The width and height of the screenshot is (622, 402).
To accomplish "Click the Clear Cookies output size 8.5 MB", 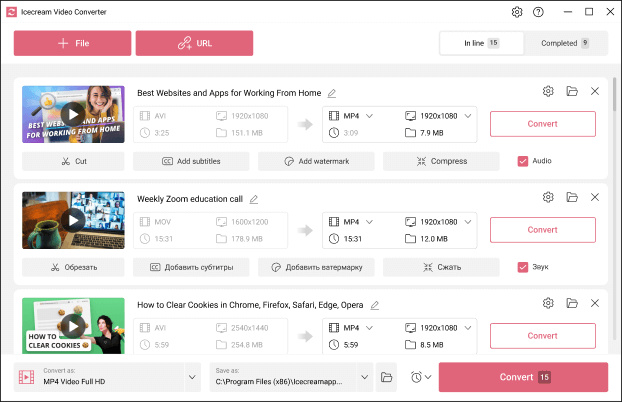I will (x=432, y=345).
